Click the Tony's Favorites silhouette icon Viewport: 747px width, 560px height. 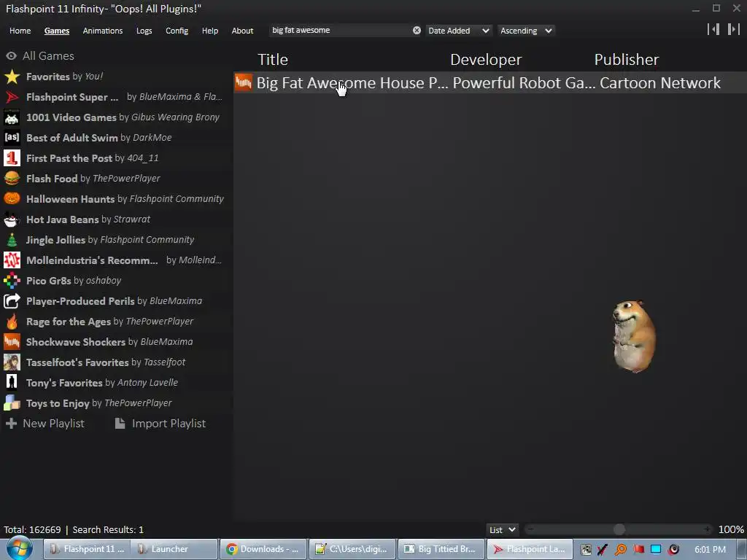12,383
